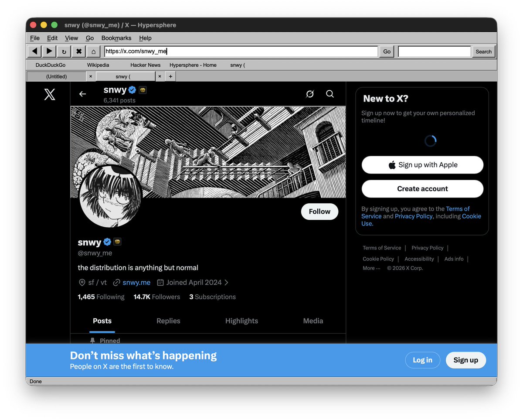Open the footer Ads info link

[454, 259]
